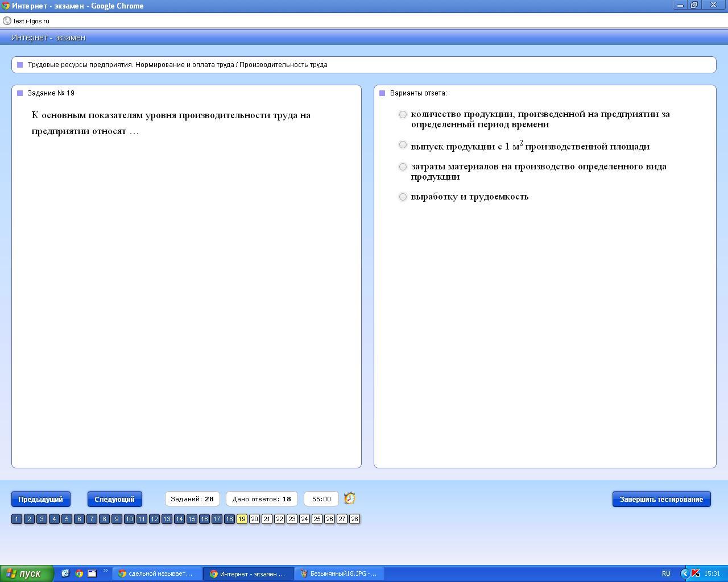Jump to question number 27

coord(342,519)
